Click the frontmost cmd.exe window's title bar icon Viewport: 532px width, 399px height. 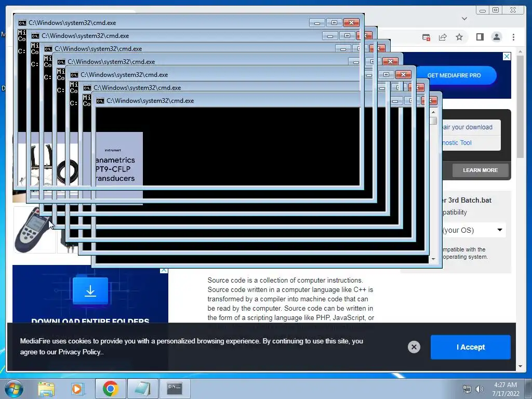click(x=100, y=101)
